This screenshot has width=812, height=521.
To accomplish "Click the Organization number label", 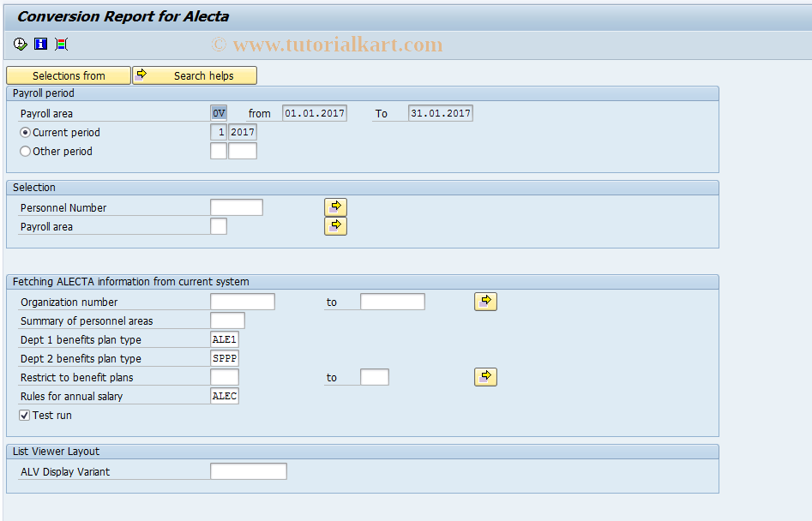I will pos(69,302).
